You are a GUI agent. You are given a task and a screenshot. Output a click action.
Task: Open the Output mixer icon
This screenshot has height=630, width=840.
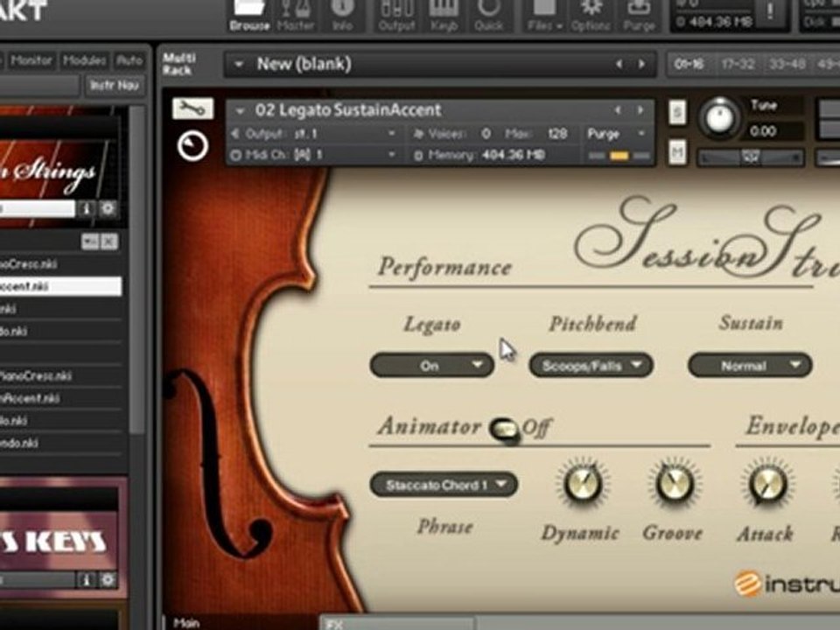point(396,16)
